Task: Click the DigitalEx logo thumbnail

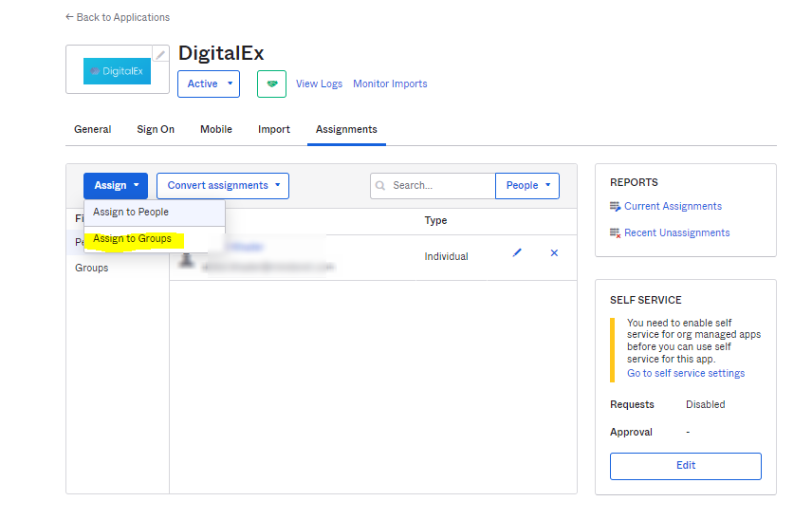Action: 117,70
